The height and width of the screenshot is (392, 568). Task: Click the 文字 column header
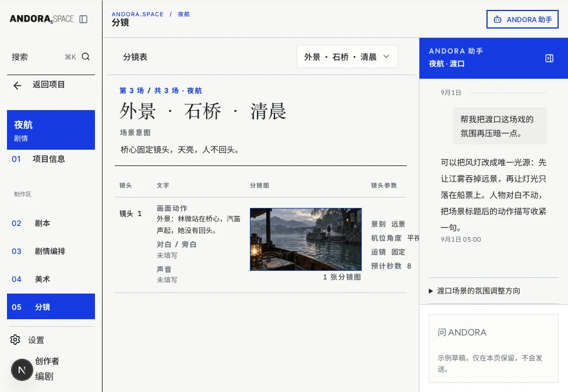point(163,185)
